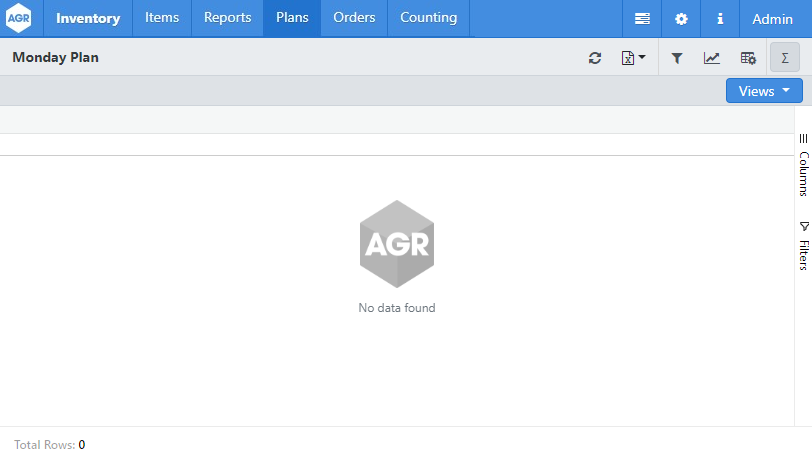Open the line chart view icon
The width and height of the screenshot is (812, 456).
(712, 58)
